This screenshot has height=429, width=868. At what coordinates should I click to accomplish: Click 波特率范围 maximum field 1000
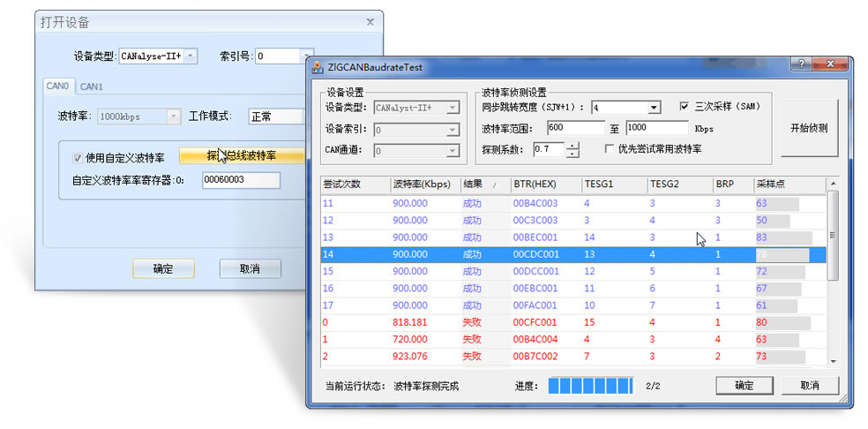pyautogui.click(x=657, y=127)
